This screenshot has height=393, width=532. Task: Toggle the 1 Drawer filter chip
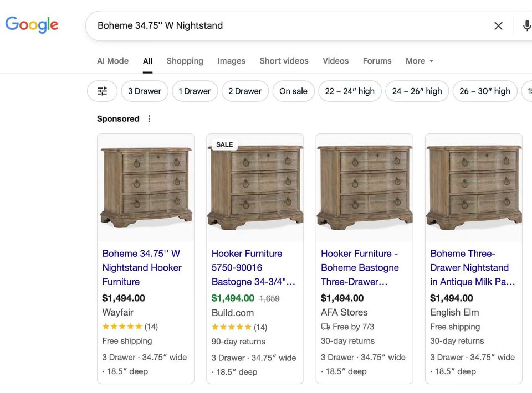[195, 91]
